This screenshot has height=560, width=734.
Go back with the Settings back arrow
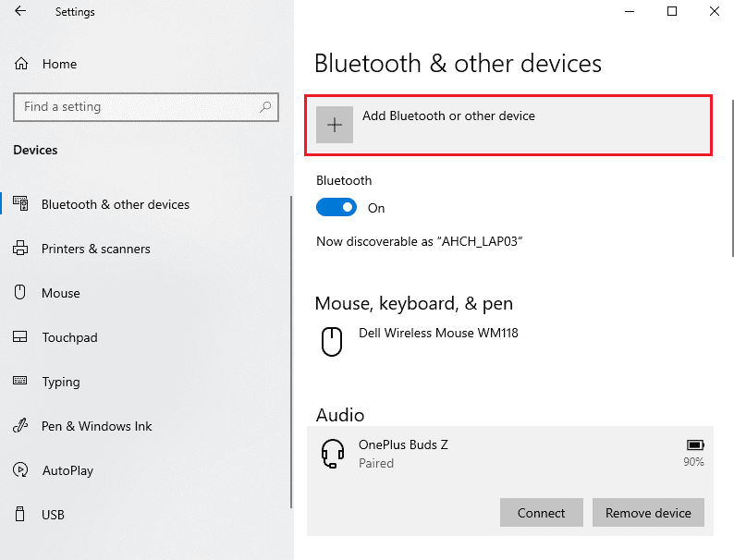20,11
